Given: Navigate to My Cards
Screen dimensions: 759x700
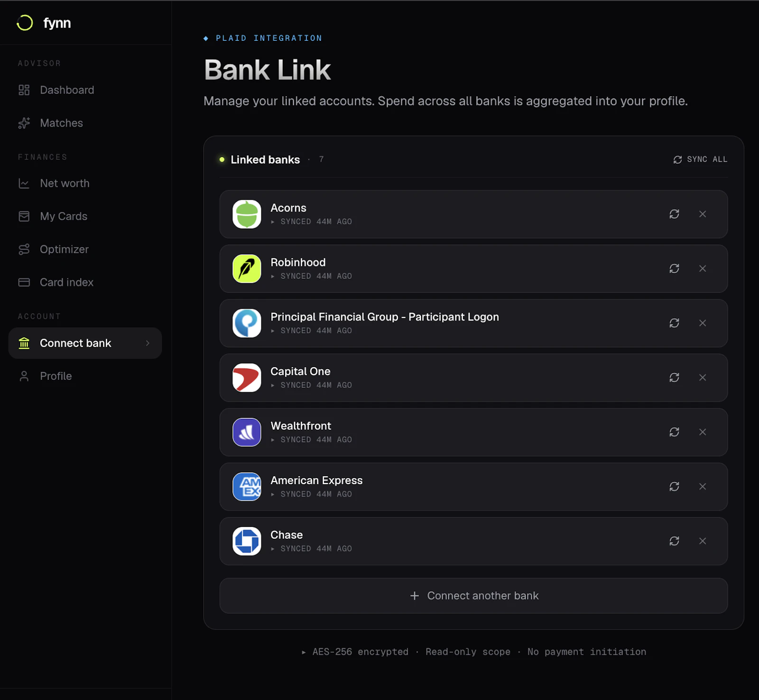Looking at the screenshot, I should click(85, 216).
